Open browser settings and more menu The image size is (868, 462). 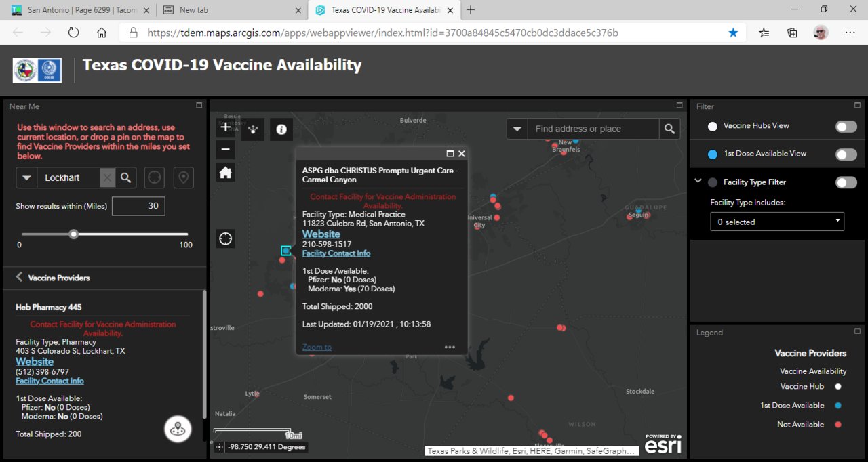pyautogui.click(x=850, y=33)
